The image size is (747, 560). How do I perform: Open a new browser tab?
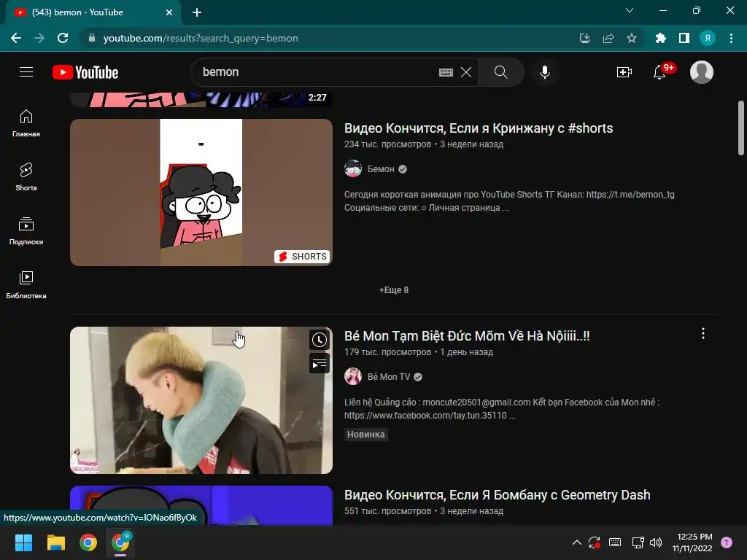coord(197,12)
